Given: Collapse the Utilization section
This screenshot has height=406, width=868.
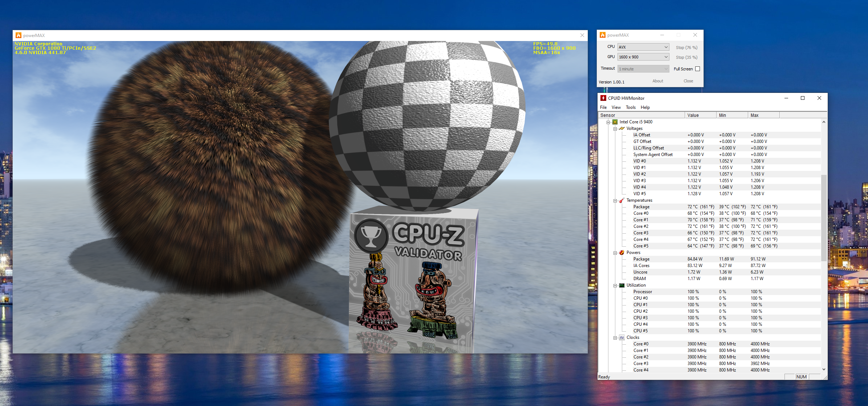Looking at the screenshot, I should [615, 286].
